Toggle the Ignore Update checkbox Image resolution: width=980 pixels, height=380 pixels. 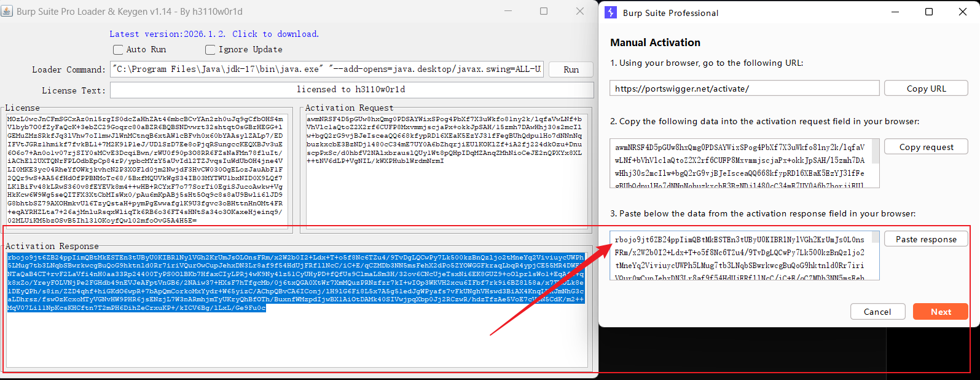210,50
